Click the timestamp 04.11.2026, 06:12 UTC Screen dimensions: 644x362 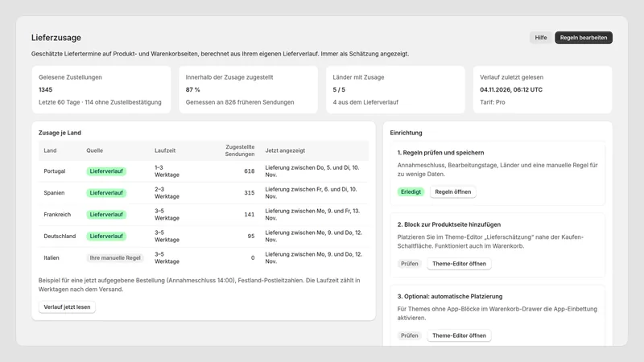[x=511, y=89]
